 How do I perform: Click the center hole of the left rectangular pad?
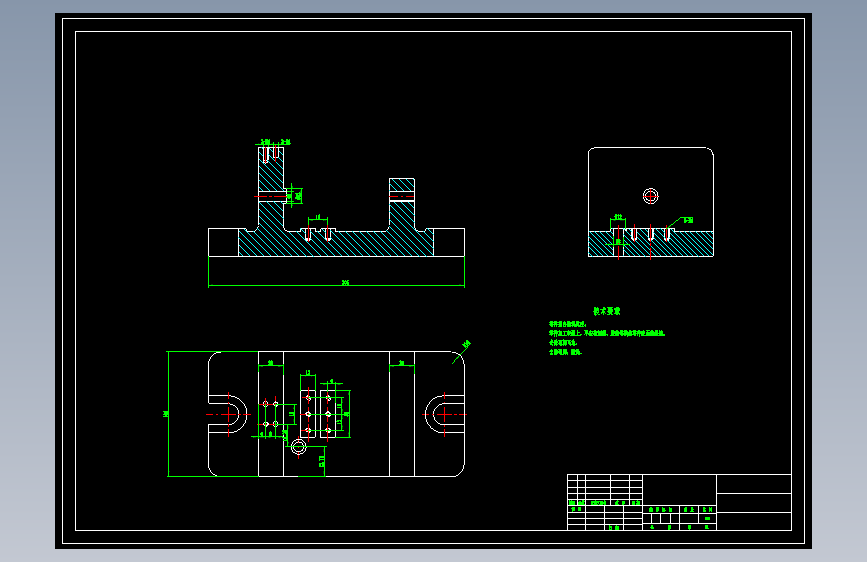coord(308,414)
